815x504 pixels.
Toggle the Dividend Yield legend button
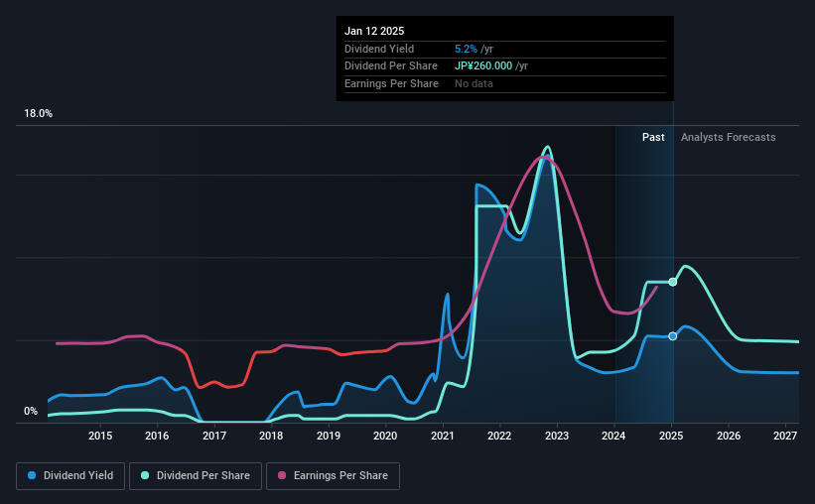70,476
